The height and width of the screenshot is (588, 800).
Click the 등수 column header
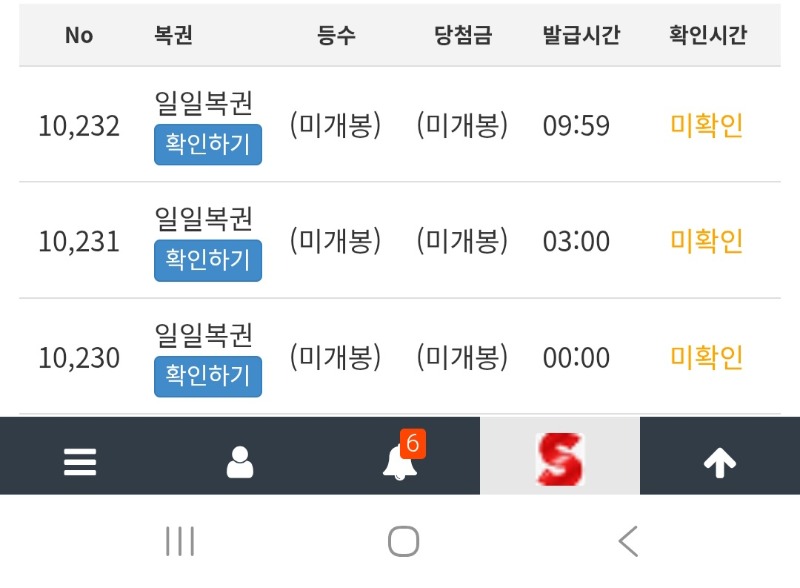[x=336, y=35]
